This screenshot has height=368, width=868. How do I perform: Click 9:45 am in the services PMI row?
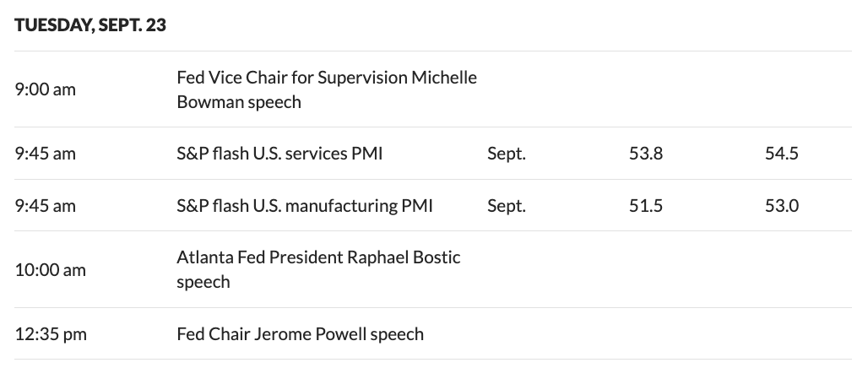coord(45,154)
